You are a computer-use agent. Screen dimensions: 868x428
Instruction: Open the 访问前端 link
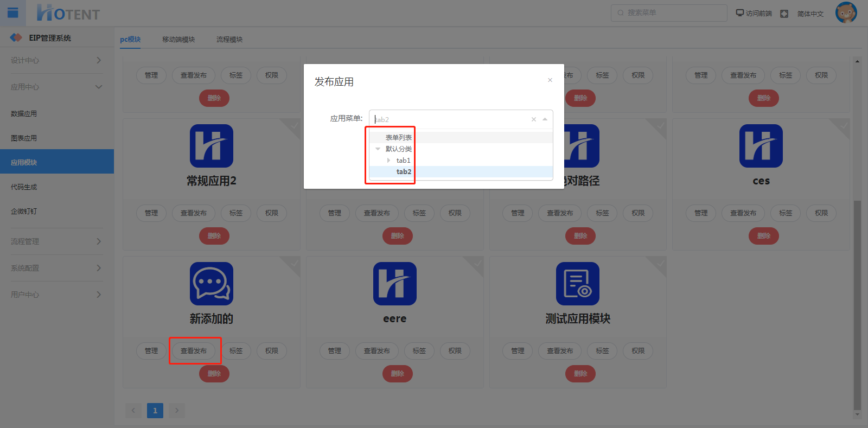pyautogui.click(x=754, y=14)
